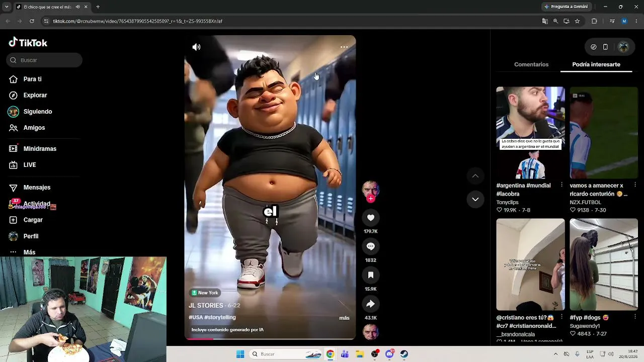Share the video with the arrow icon
The image size is (644, 362).
[371, 304]
